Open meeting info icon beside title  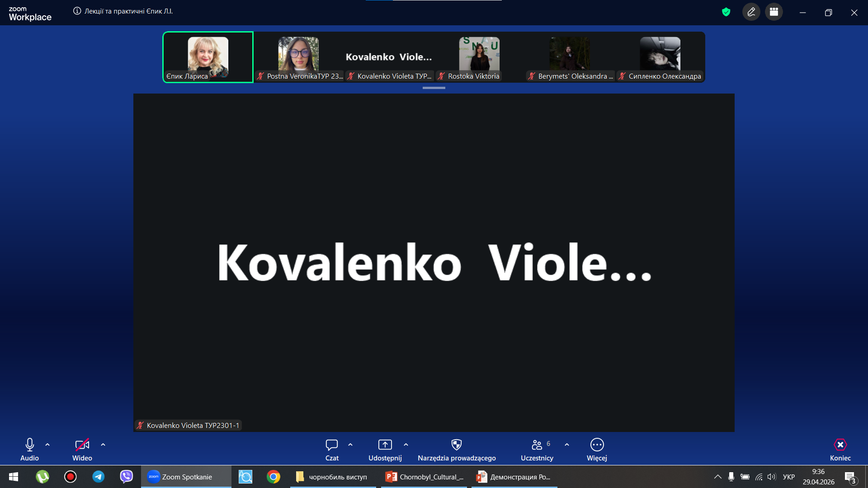(x=77, y=11)
